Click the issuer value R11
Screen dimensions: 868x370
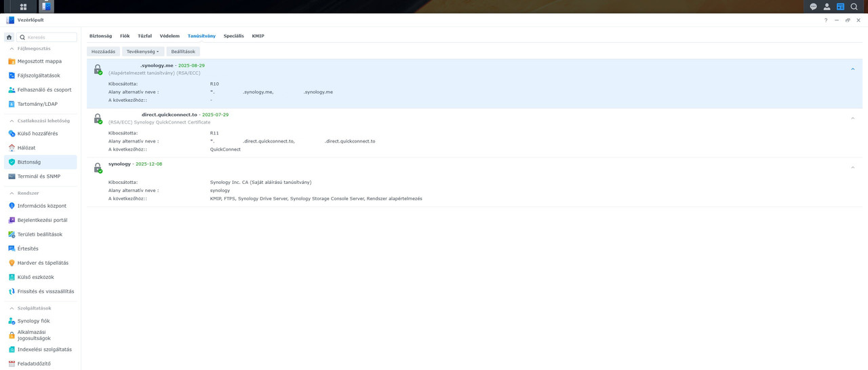click(214, 133)
